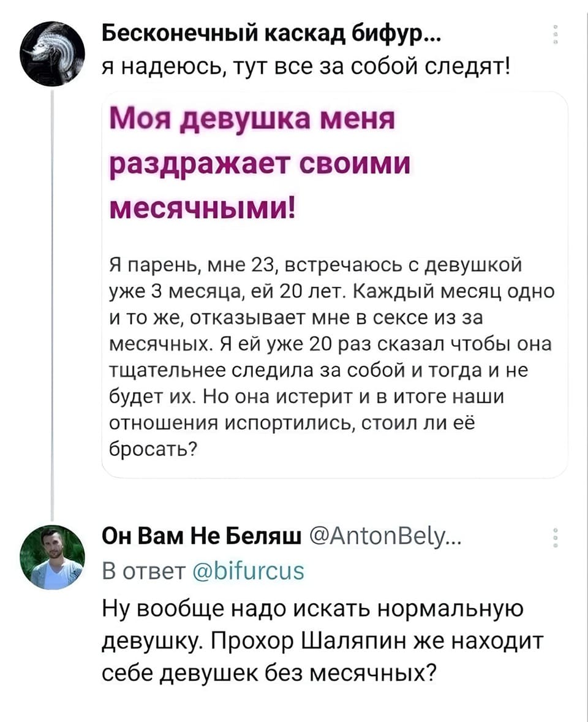The width and height of the screenshot is (588, 722).
Task: Open the three-dot menu on Он Вам Не Беляш's reply
Action: (x=556, y=539)
